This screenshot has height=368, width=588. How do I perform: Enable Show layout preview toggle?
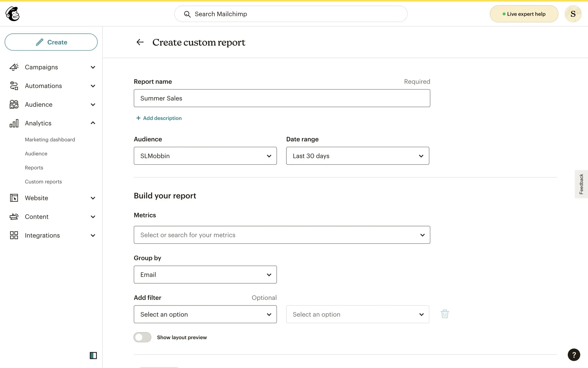142,337
